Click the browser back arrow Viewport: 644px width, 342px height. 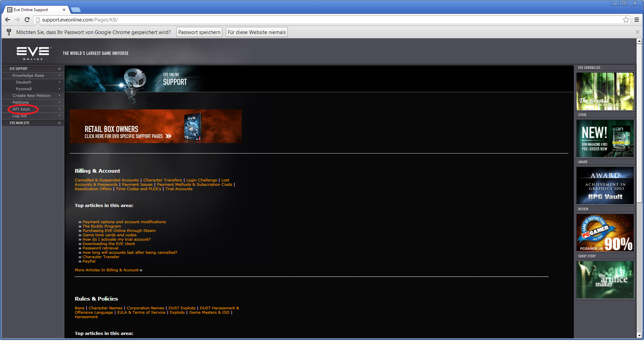[x=8, y=20]
